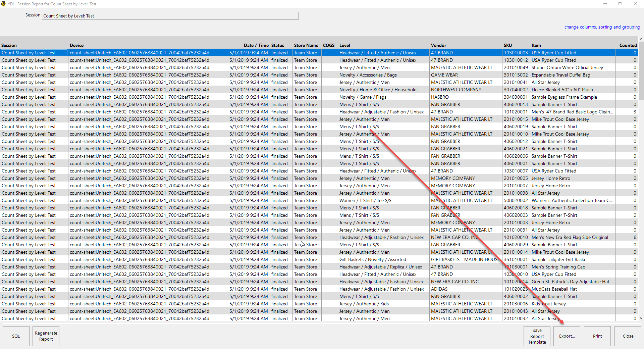Image resolution: width=644 pixels, height=349 pixels.
Task: Click the Vendor column header
Action: pos(438,45)
